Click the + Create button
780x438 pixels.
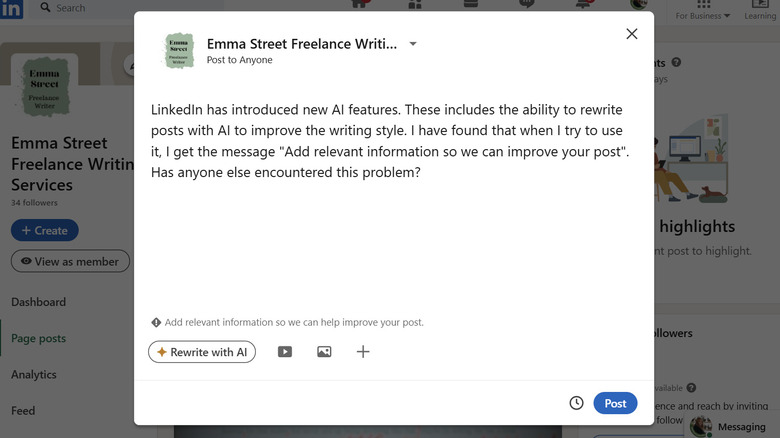click(x=45, y=230)
